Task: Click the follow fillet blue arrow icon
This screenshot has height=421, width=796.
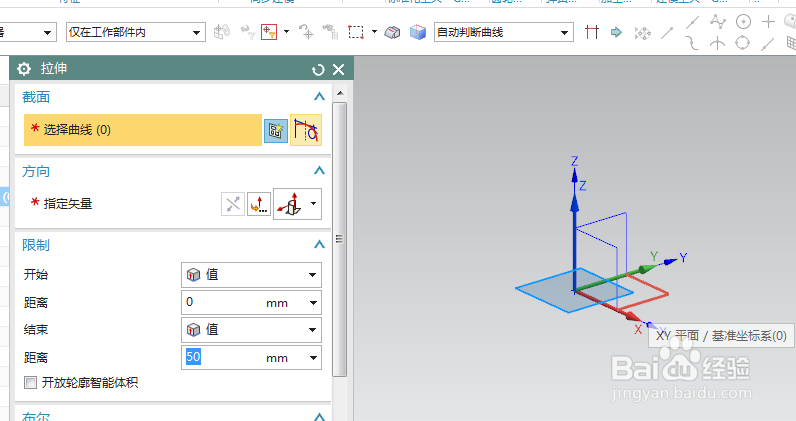Action: pos(616,33)
